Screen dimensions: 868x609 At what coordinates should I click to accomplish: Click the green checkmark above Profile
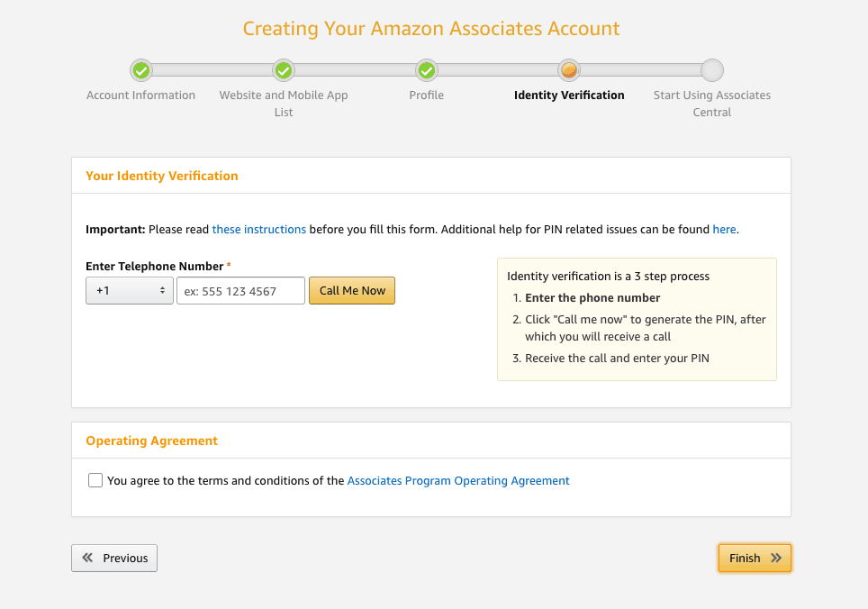[427, 70]
